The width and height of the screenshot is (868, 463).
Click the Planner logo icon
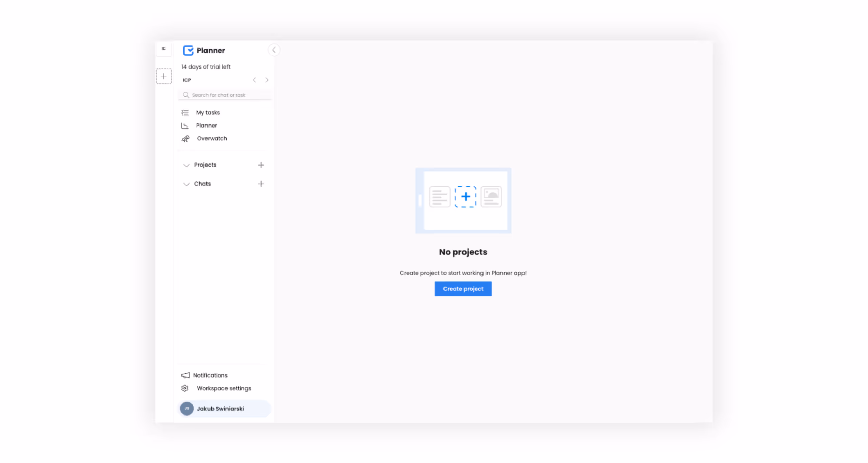[188, 50]
